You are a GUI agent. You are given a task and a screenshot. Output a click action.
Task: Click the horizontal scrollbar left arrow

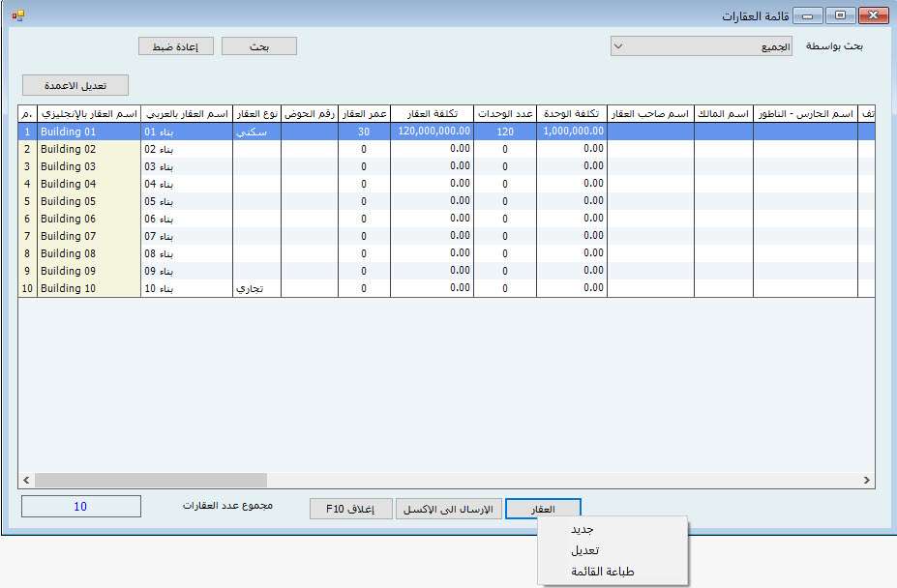pos(26,481)
